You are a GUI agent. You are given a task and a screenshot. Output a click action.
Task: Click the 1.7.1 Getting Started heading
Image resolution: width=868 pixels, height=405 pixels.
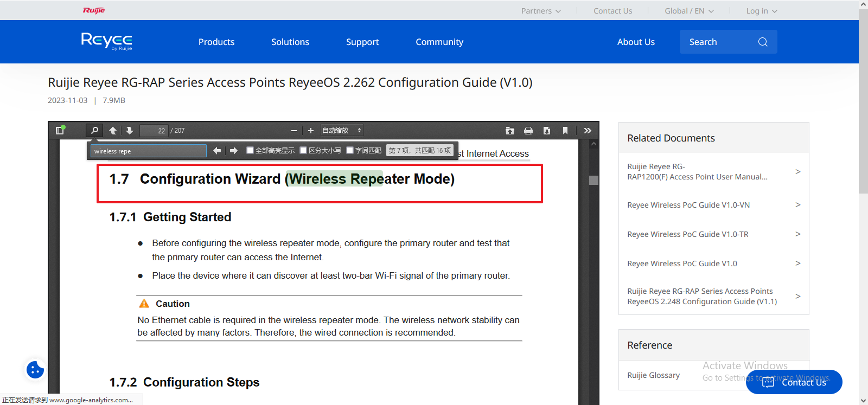[x=170, y=217]
